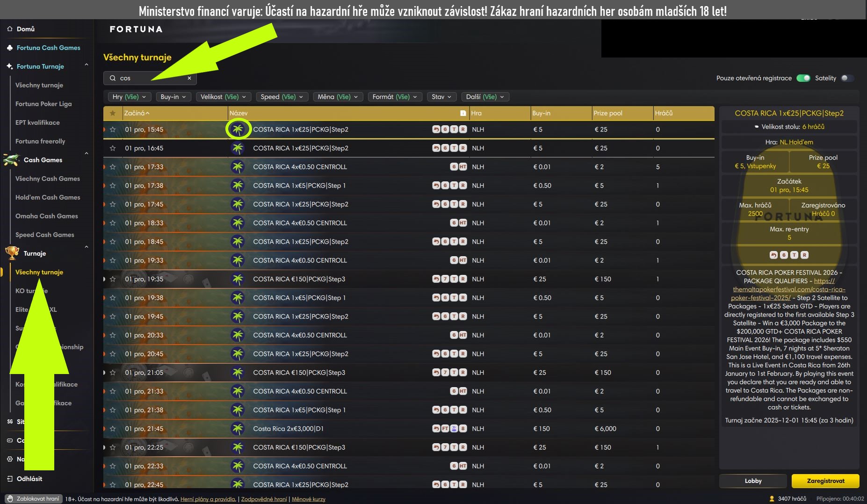Viewport: 867px width, 504px height.
Task: Open Fortuna Poker Liga in sidebar
Action: pyautogui.click(x=43, y=104)
